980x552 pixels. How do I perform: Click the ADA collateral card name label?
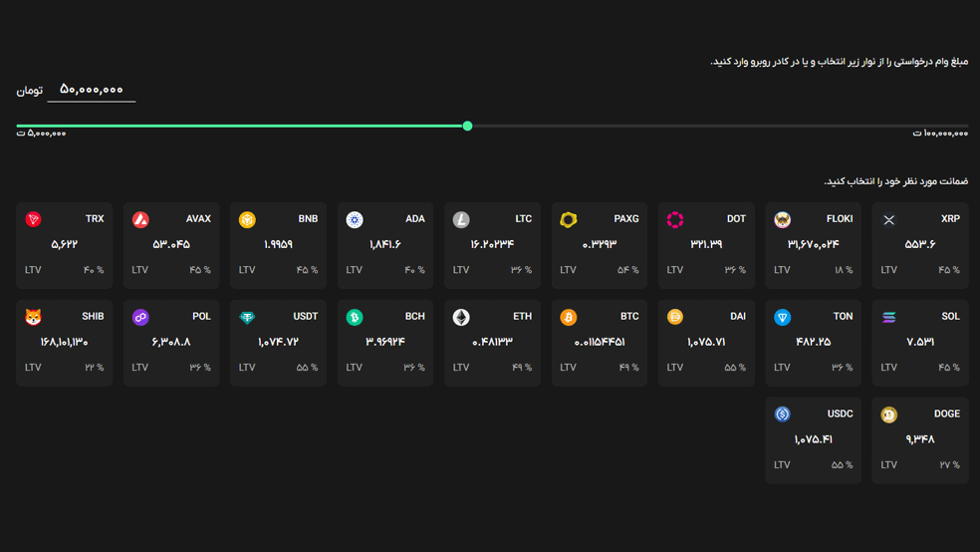[415, 219]
